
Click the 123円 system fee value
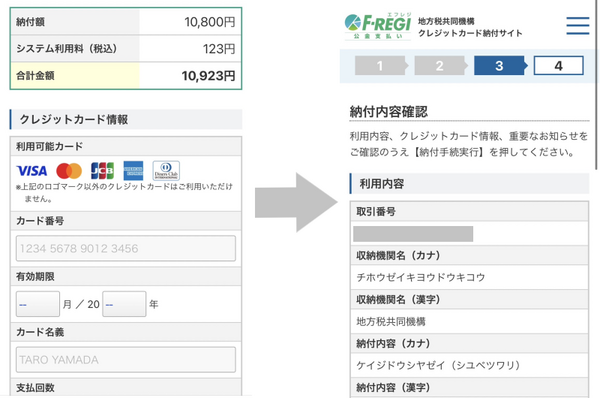[219, 49]
